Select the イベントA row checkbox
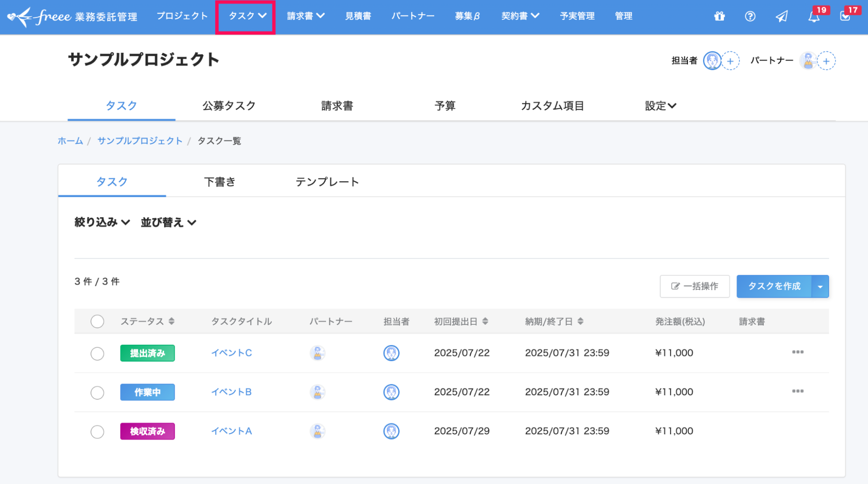The width and height of the screenshot is (868, 484). 97,432
